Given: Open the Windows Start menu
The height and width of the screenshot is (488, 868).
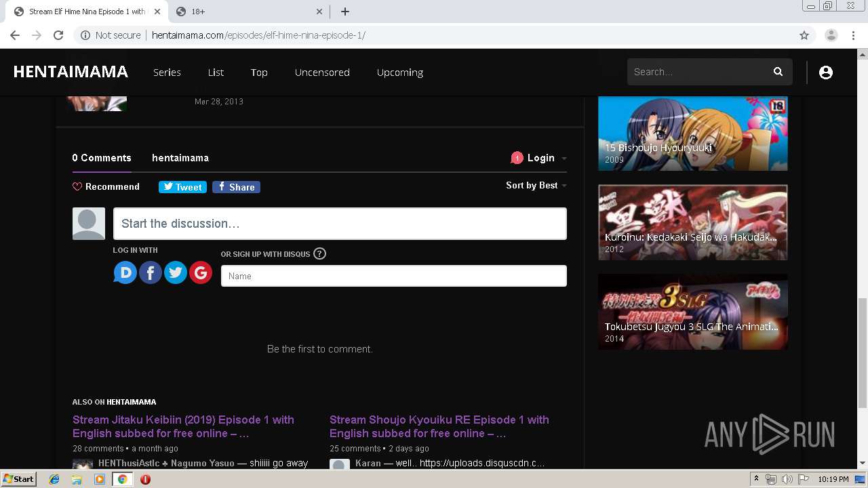Looking at the screenshot, I should [x=19, y=479].
